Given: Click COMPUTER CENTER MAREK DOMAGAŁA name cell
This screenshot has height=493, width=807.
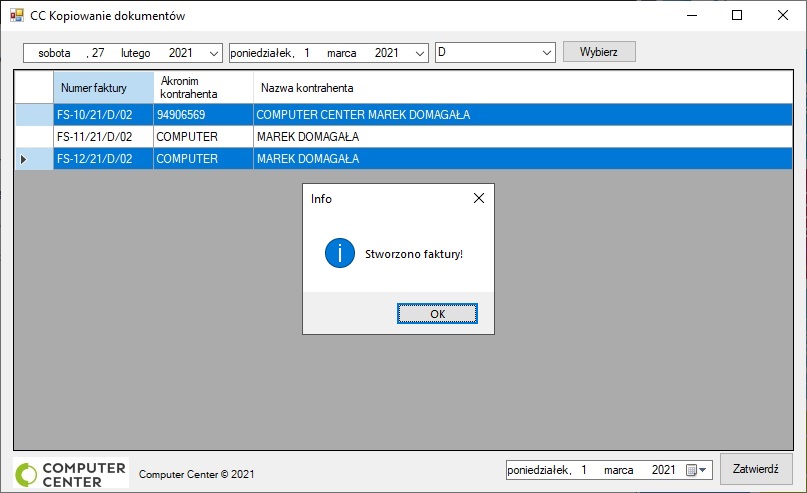Looking at the screenshot, I should (x=523, y=115).
